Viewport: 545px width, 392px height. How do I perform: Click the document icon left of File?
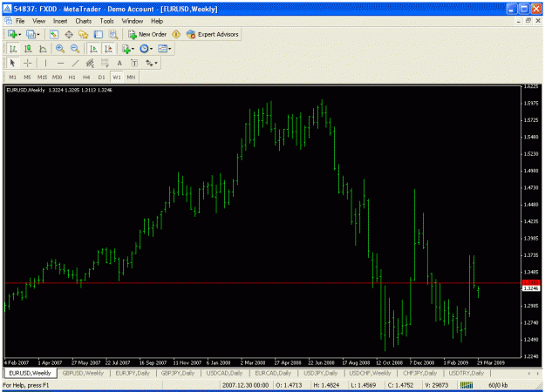pos(9,21)
